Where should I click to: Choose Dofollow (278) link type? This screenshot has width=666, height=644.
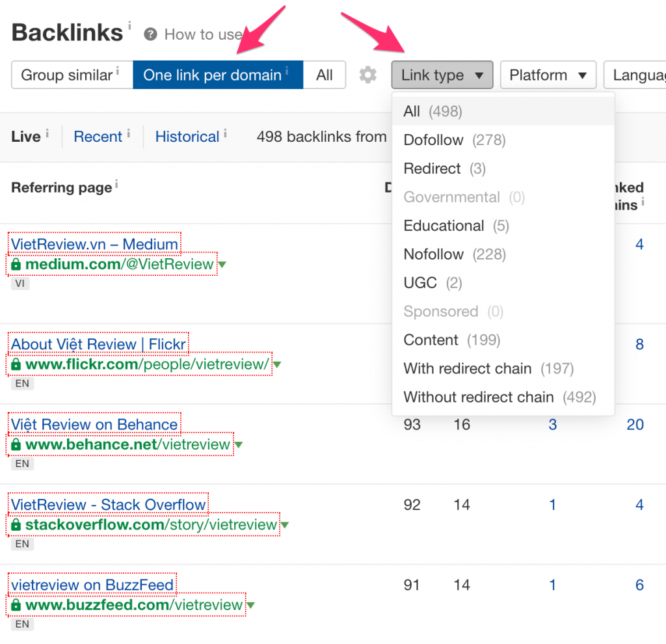tap(503, 140)
